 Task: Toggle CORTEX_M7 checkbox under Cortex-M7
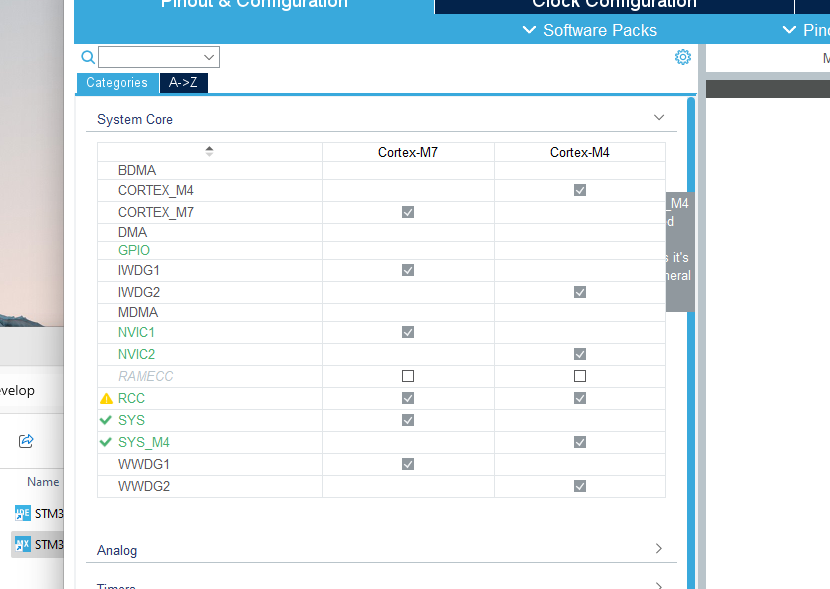[x=408, y=212]
